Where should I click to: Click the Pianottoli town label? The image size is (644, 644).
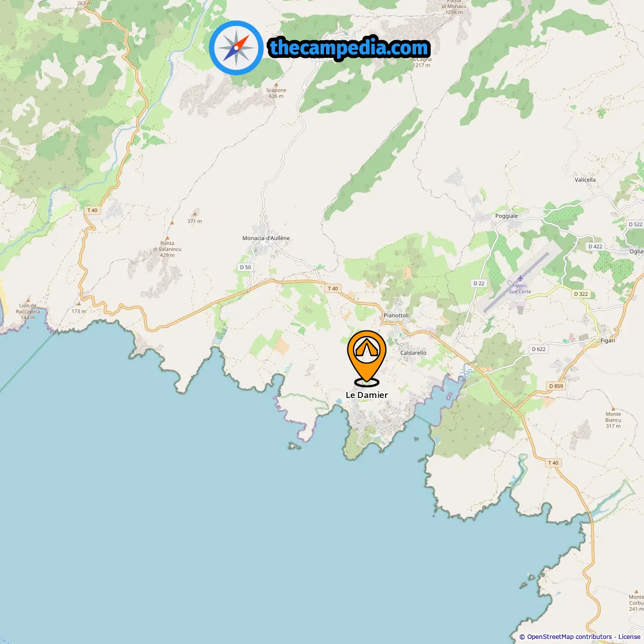[396, 315]
